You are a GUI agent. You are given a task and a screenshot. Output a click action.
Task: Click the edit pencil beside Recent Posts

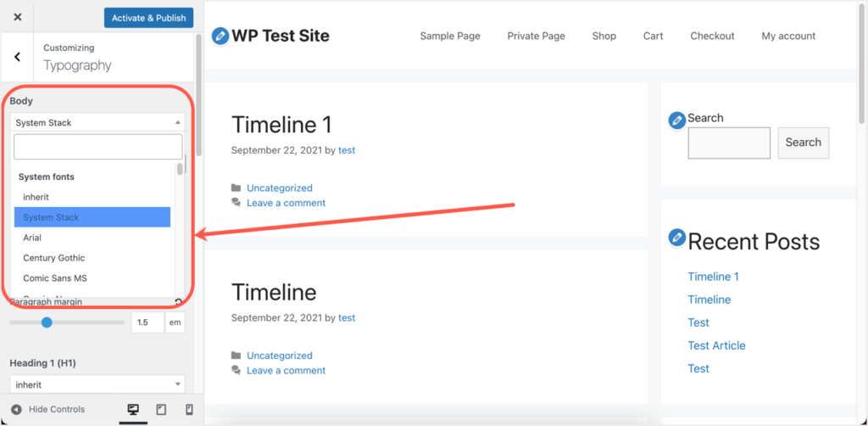point(676,238)
